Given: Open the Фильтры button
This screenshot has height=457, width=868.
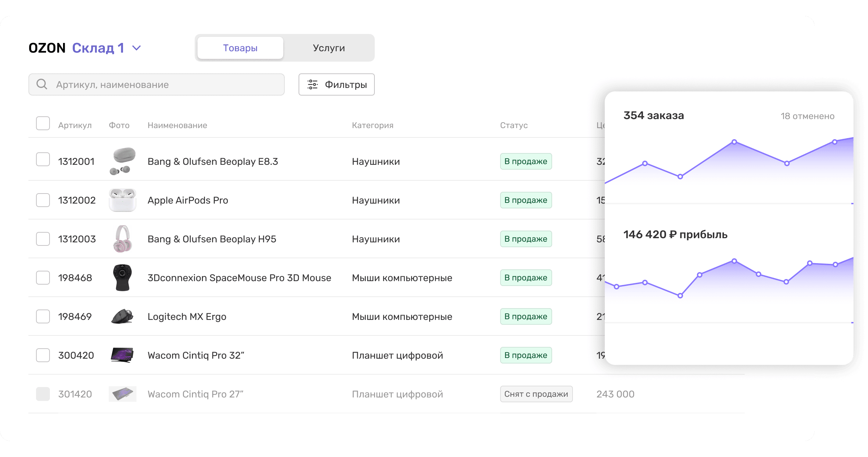Looking at the screenshot, I should pyautogui.click(x=336, y=84).
